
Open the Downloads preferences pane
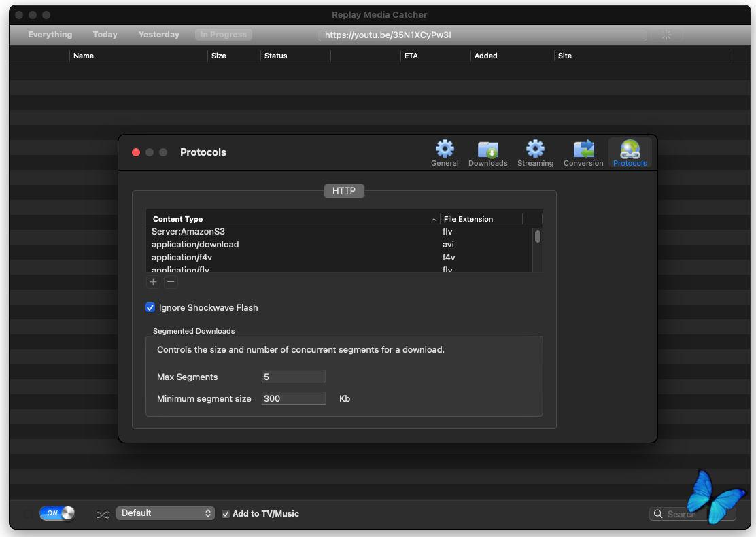[487, 153]
